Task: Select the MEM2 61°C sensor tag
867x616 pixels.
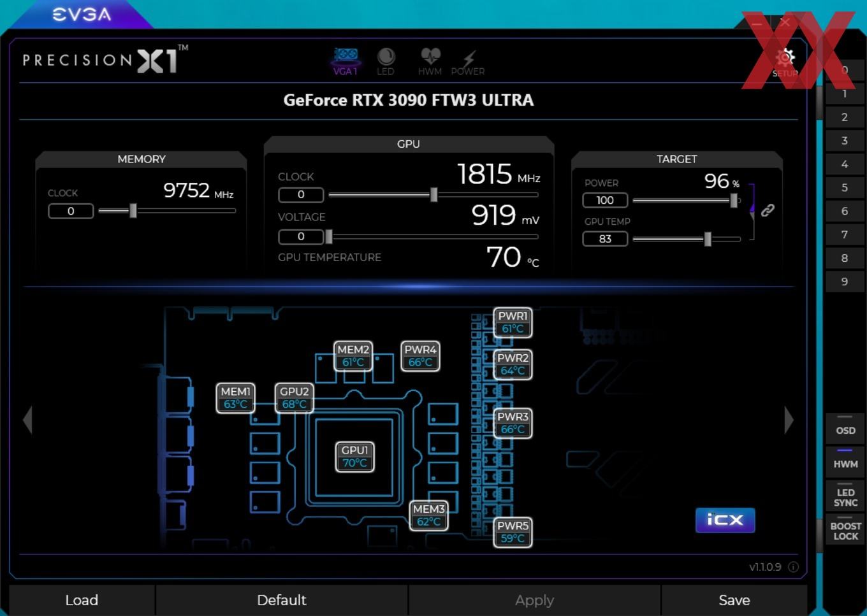Action: 353,356
